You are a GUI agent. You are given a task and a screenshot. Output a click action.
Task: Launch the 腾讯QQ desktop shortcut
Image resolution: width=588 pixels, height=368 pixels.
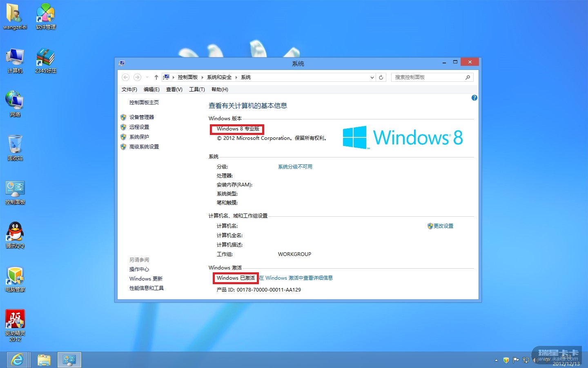tap(15, 236)
